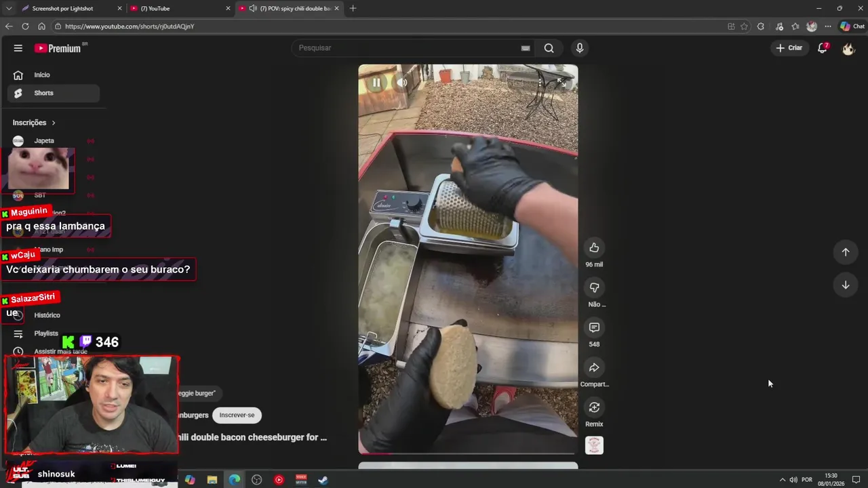Open the browser tab search dropdown
868x488 pixels.
coord(9,9)
